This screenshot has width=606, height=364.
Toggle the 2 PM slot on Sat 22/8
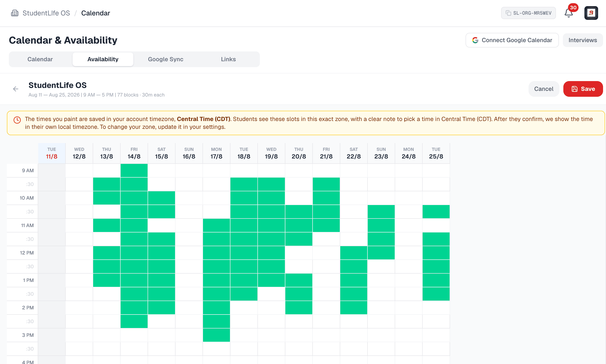coord(354,308)
